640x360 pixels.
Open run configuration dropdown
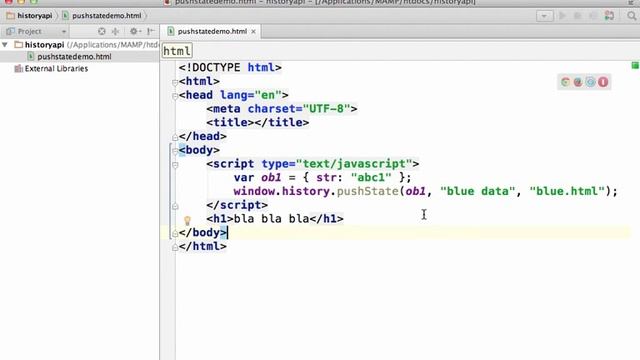(x=544, y=16)
